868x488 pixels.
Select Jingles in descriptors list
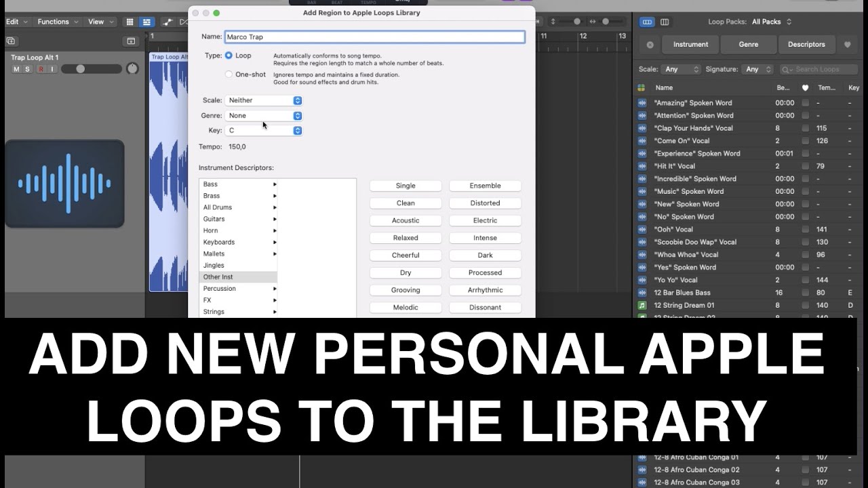click(x=238, y=266)
